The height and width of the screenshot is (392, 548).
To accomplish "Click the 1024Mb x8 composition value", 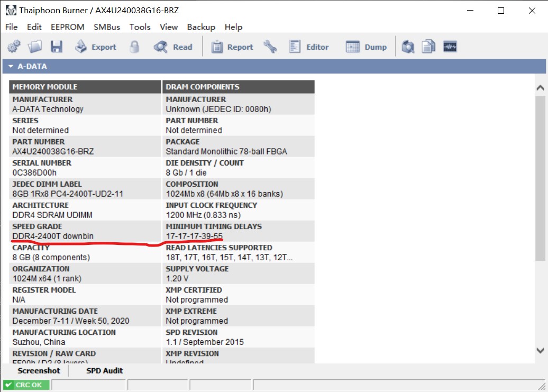I will pos(224,194).
